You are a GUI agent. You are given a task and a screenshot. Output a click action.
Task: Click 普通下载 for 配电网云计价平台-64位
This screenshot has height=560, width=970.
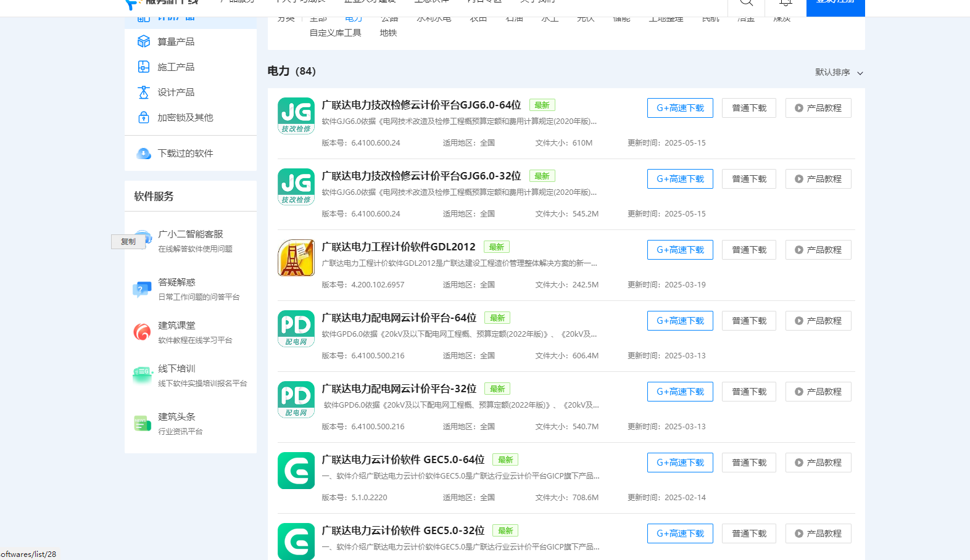[749, 321]
